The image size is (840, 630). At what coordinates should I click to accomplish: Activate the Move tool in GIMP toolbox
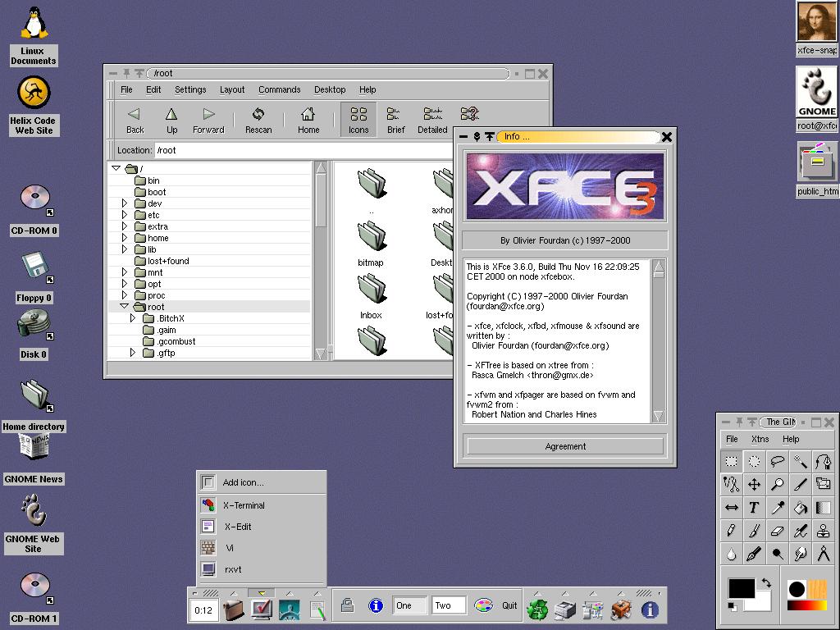tap(755, 484)
